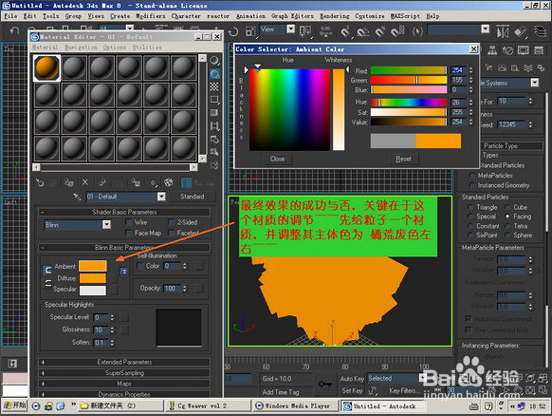Viewport: 552px width, 416px height.
Task: Click Close in the Color Selector
Action: click(277, 159)
